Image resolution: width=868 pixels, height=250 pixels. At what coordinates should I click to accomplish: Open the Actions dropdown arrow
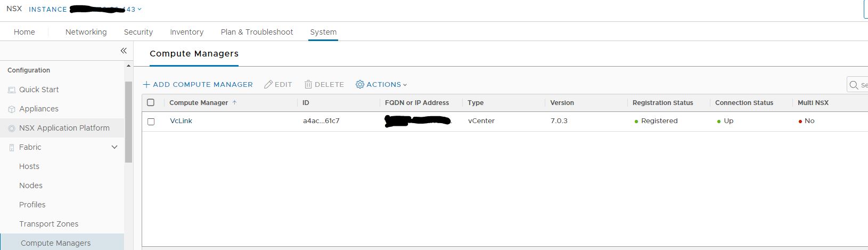pyautogui.click(x=405, y=85)
